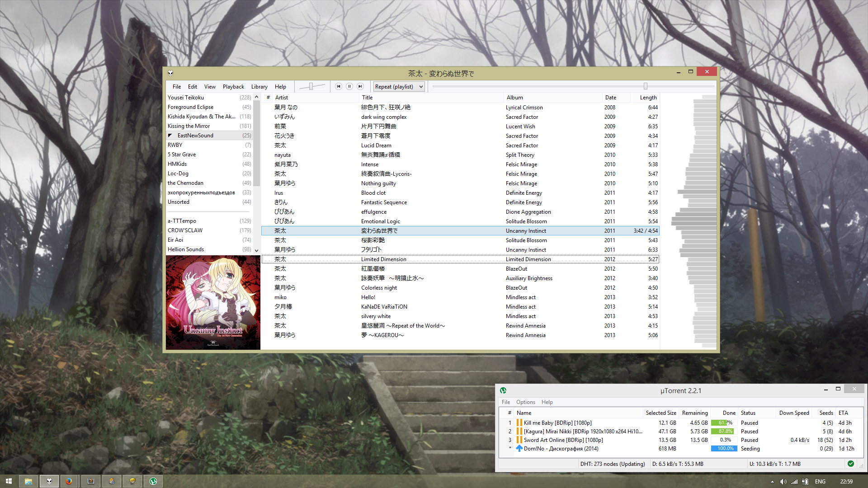Click the volume speaker icon in system tray
This screenshot has height=488, width=868.
tap(783, 482)
